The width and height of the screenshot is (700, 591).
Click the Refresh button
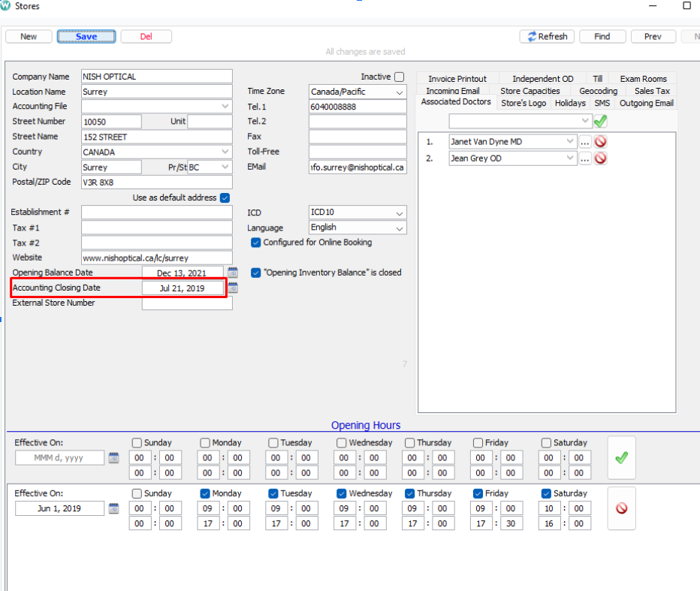547,36
